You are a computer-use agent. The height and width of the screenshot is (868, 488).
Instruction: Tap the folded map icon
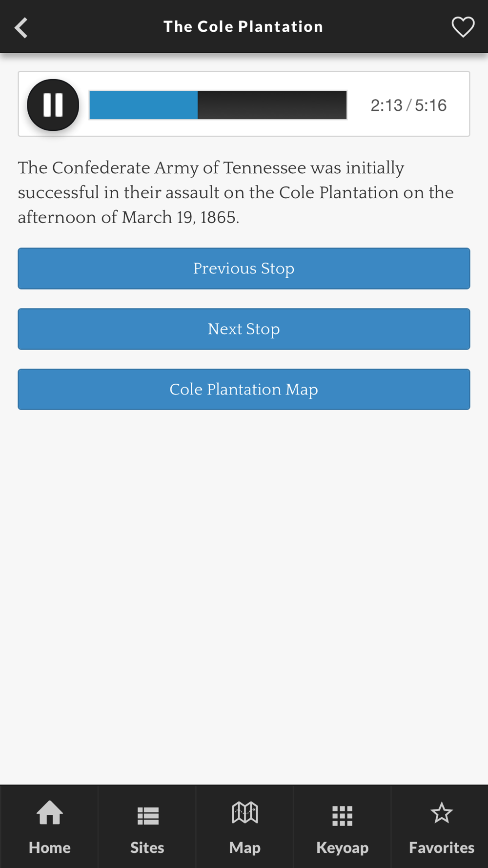coord(245,813)
